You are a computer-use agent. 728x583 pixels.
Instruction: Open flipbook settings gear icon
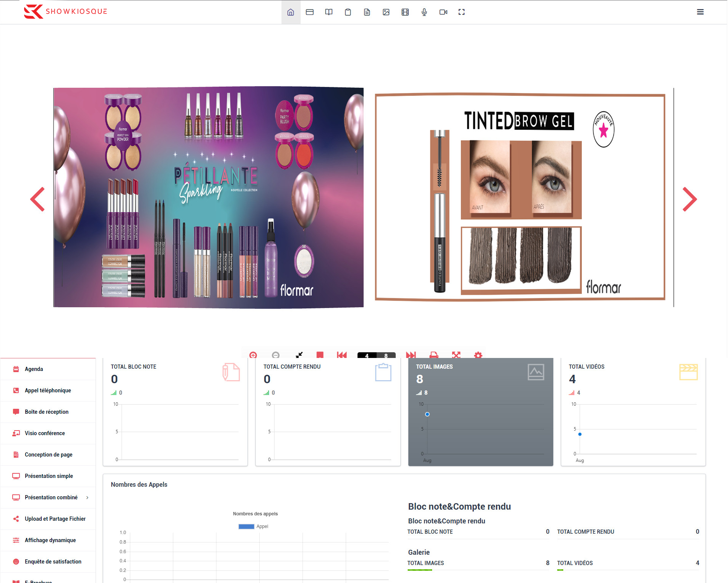(478, 355)
